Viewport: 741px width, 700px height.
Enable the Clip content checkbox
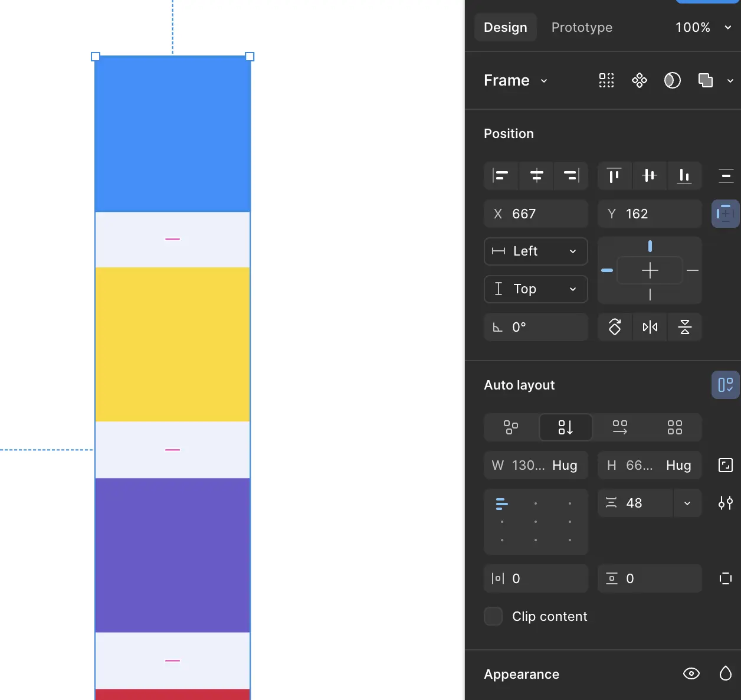pos(493,616)
